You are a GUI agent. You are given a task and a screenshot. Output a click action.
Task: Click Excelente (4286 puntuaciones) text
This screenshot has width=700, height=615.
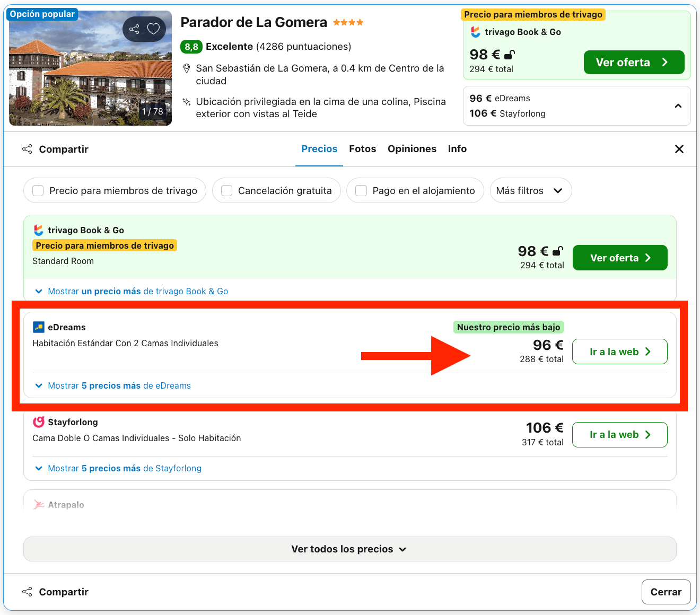pyautogui.click(x=278, y=47)
